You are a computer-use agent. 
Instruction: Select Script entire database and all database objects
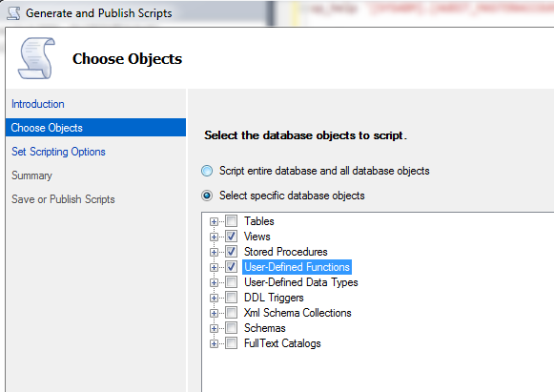tap(207, 171)
